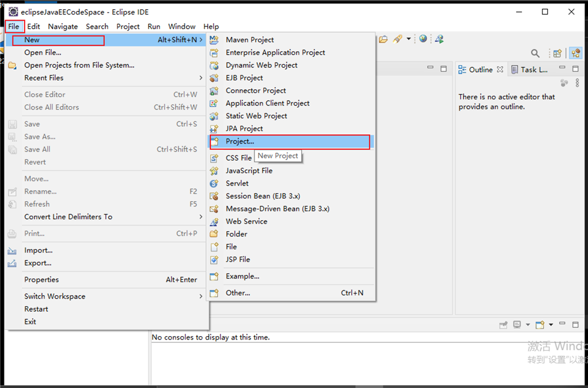Choose Import... from the File menu
Viewport: 588px width, 388px height.
(x=106, y=250)
